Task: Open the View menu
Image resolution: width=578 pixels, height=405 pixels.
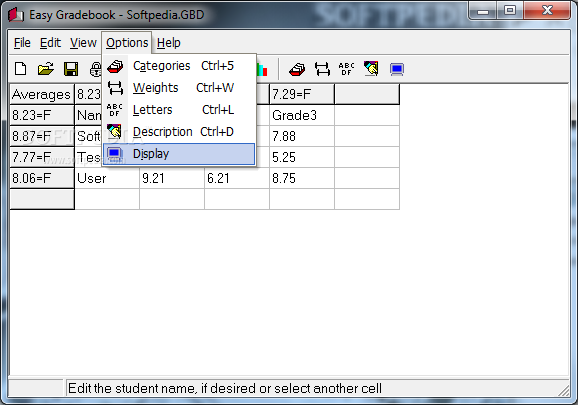Action: 83,43
